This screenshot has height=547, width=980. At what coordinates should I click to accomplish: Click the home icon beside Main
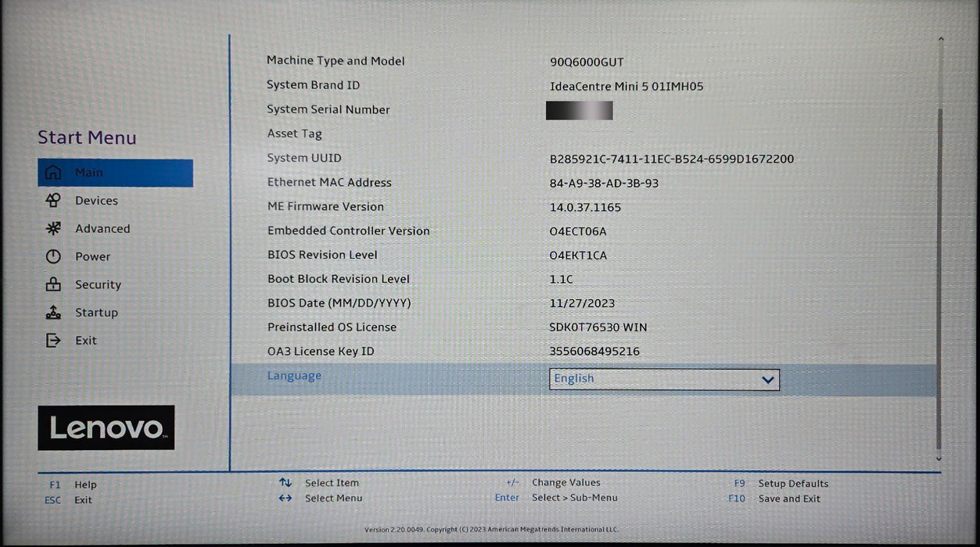point(53,173)
